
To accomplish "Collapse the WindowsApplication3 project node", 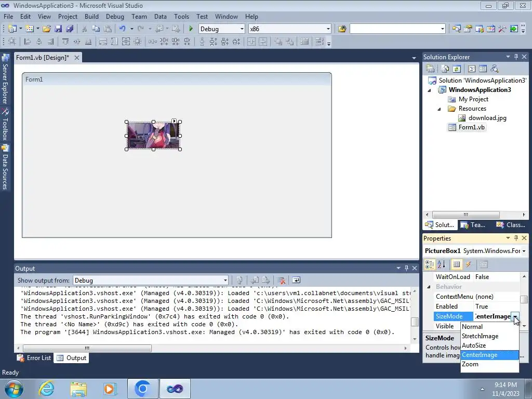I will (430, 90).
